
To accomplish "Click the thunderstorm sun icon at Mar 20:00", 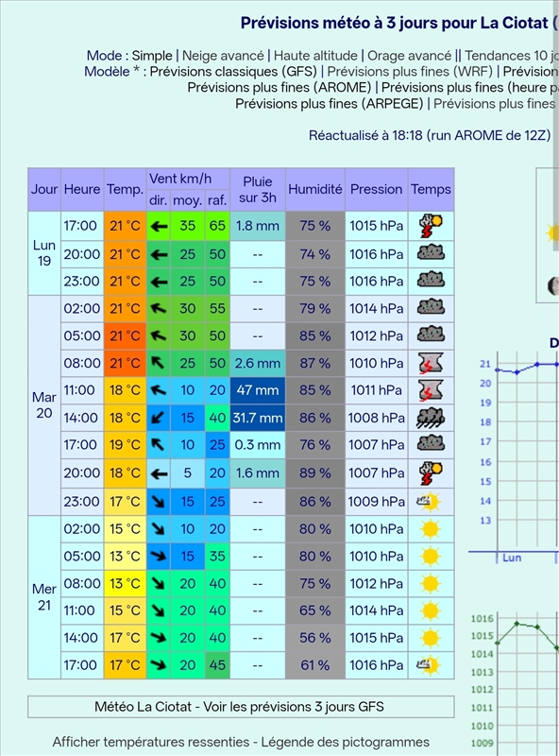I will pos(431,472).
